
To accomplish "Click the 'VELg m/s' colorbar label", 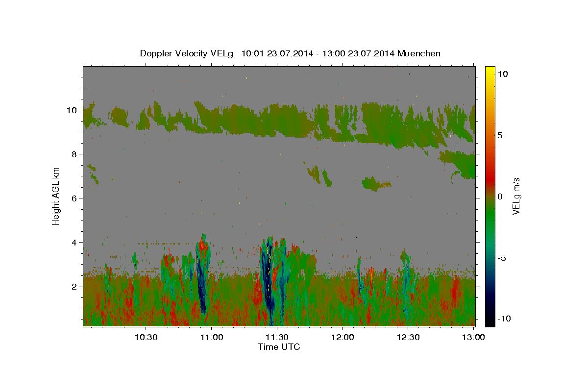I will point(516,196).
